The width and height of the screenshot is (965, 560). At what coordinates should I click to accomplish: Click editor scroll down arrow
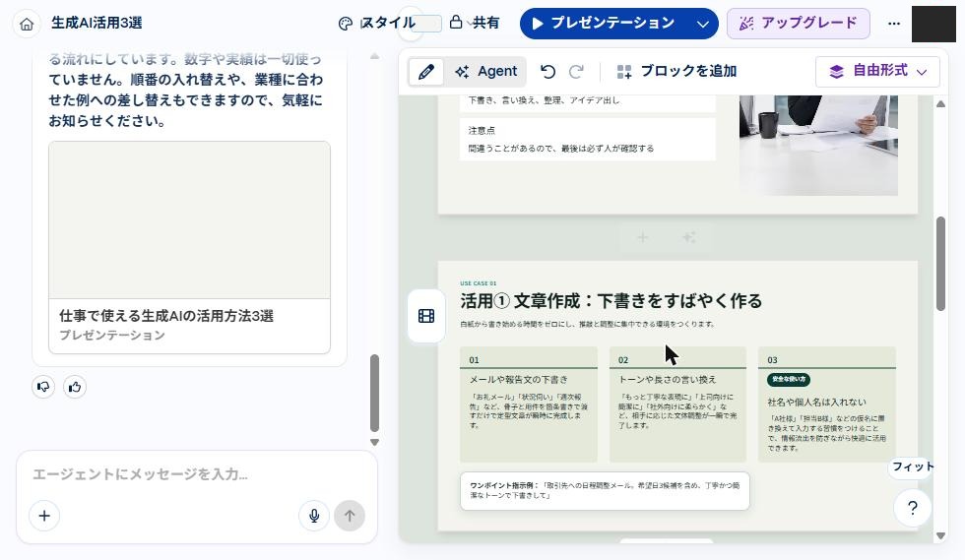point(940,536)
